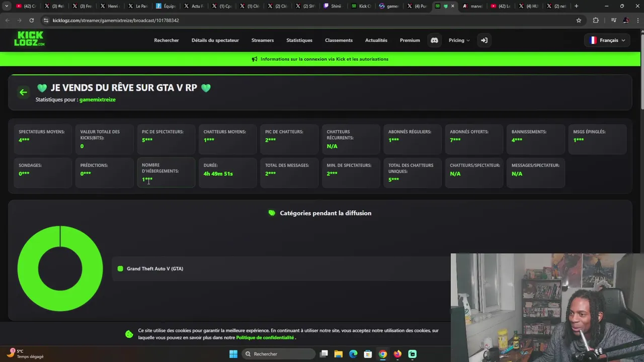The image size is (644, 362).
Task: Click the megaphone icon in green banner
Action: pos(255,59)
